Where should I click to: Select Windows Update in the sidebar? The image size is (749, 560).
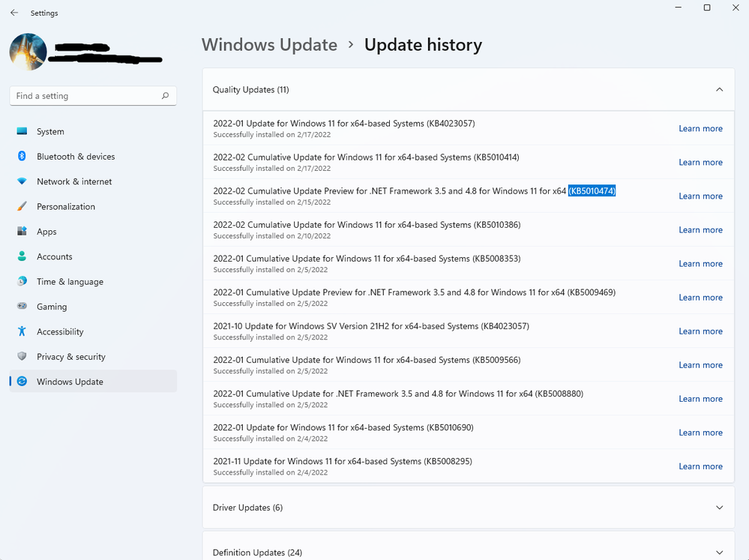pyautogui.click(x=93, y=382)
